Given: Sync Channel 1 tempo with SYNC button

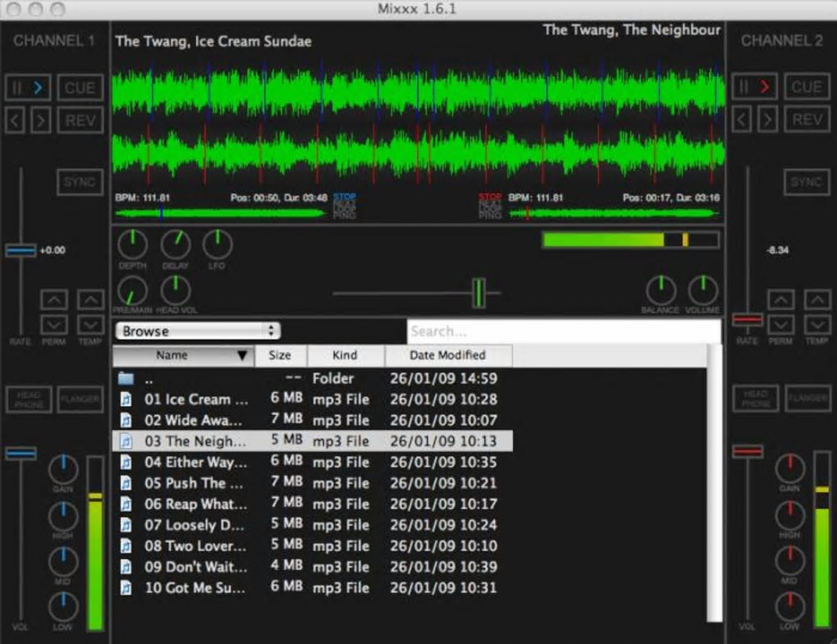Looking at the screenshot, I should (x=80, y=182).
